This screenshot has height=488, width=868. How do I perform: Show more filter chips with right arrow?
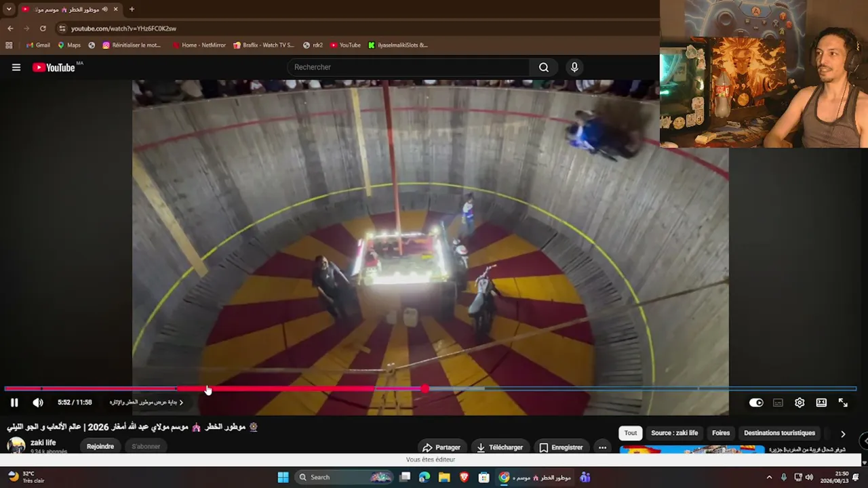(843, 434)
